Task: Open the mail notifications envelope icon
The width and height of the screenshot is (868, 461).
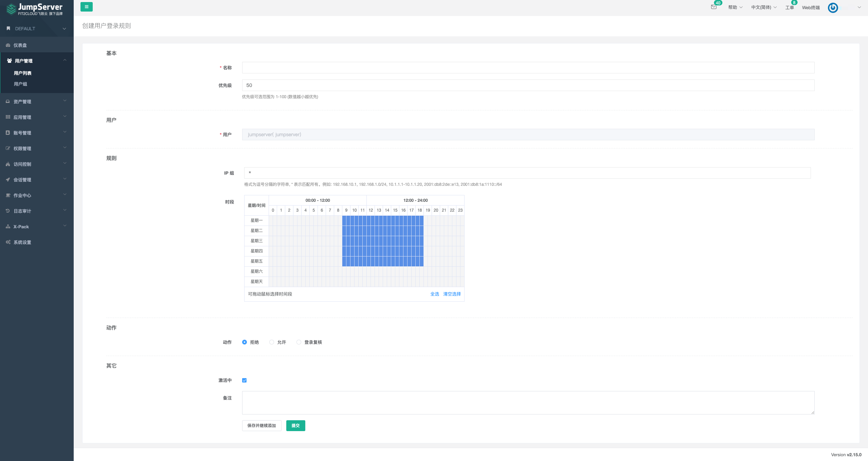Action: click(x=713, y=7)
